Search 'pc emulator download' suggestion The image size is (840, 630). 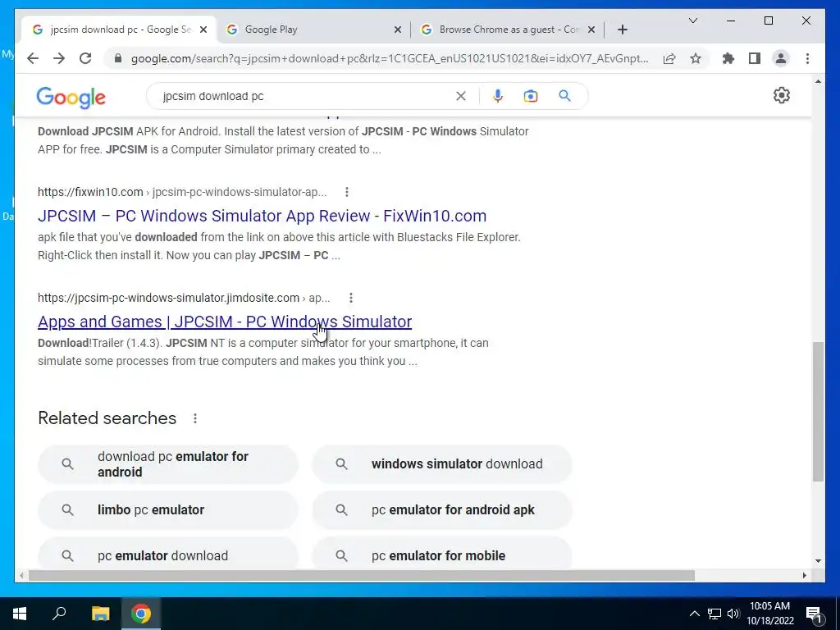pos(167,554)
